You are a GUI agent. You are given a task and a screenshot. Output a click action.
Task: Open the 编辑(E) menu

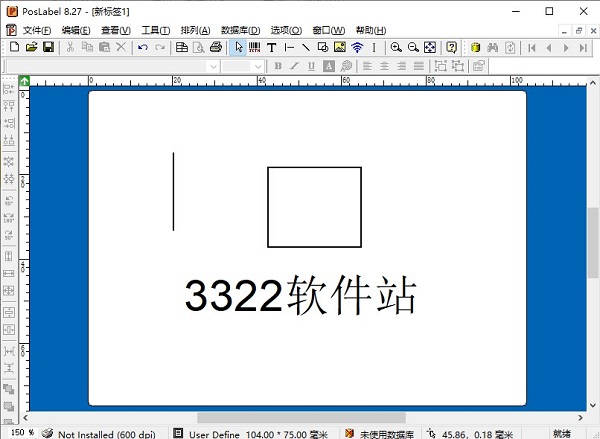pyautogui.click(x=76, y=30)
